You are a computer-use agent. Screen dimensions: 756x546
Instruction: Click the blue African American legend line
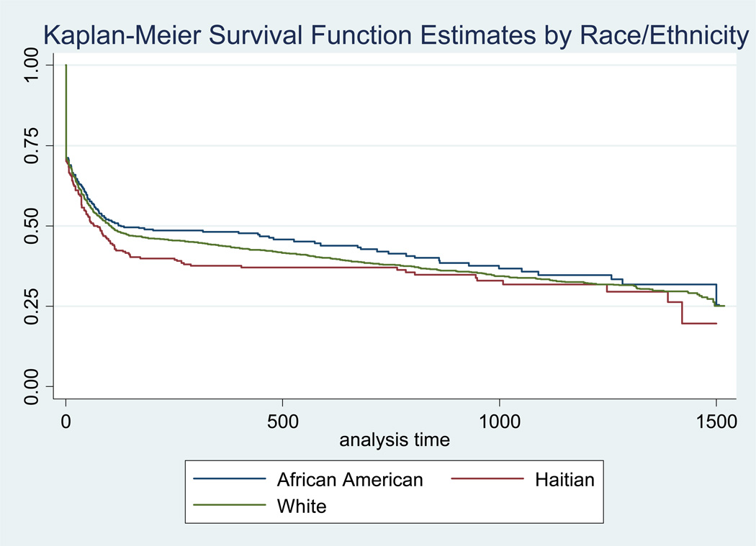[230, 479]
